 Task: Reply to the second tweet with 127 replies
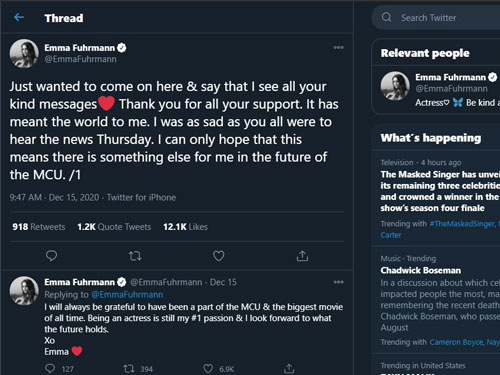tap(50, 368)
